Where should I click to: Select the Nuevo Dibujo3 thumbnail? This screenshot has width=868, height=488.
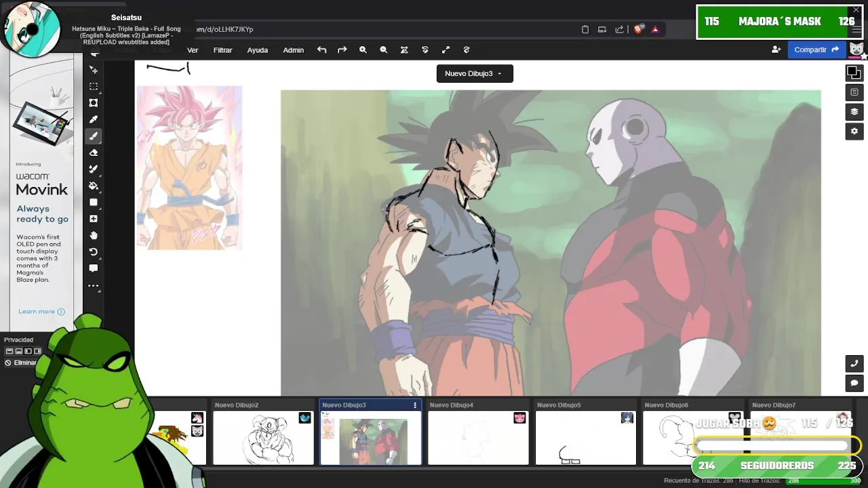[370, 437]
